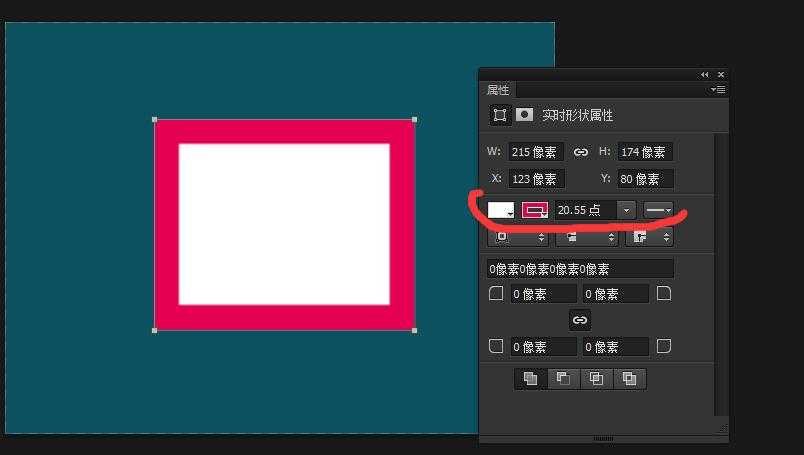The height and width of the screenshot is (455, 804).
Task: Click the bottom-left corner radius field
Action: tap(544, 347)
